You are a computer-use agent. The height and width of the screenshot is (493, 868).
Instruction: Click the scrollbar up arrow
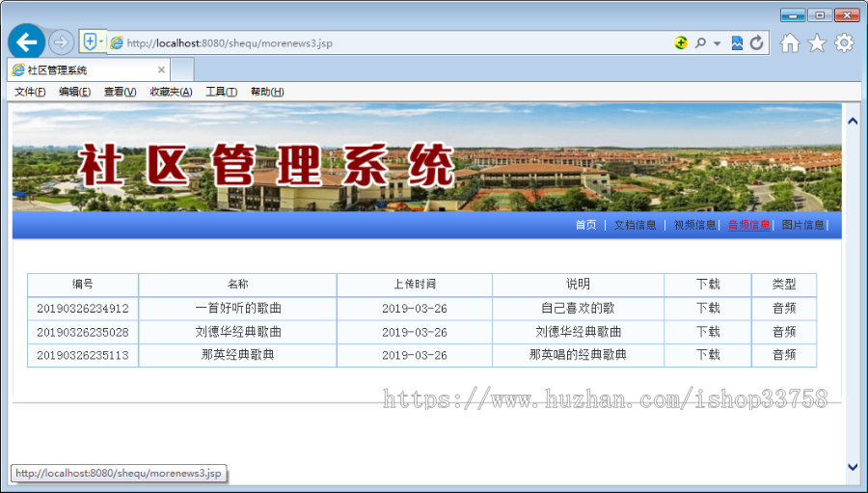click(x=854, y=121)
